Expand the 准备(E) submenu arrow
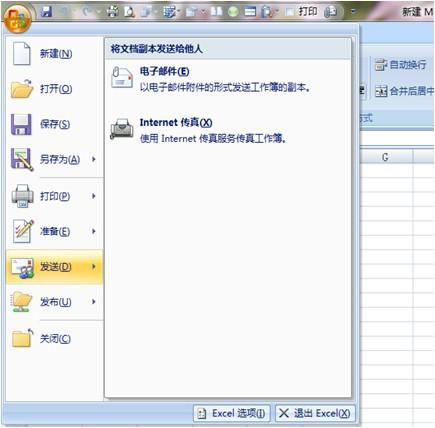 (x=94, y=231)
